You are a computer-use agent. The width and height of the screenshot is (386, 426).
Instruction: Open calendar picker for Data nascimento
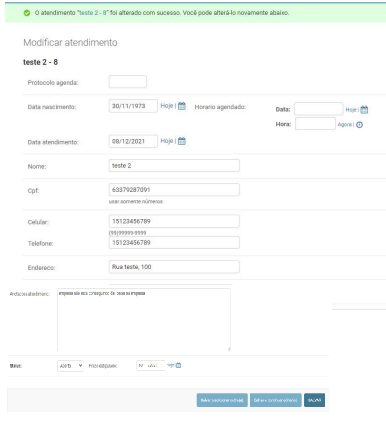click(182, 106)
